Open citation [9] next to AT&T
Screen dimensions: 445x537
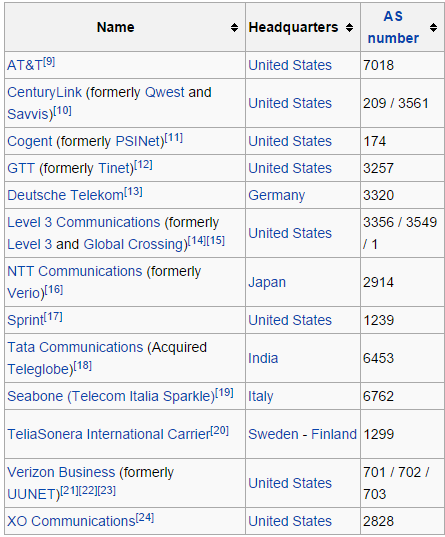click(x=49, y=62)
